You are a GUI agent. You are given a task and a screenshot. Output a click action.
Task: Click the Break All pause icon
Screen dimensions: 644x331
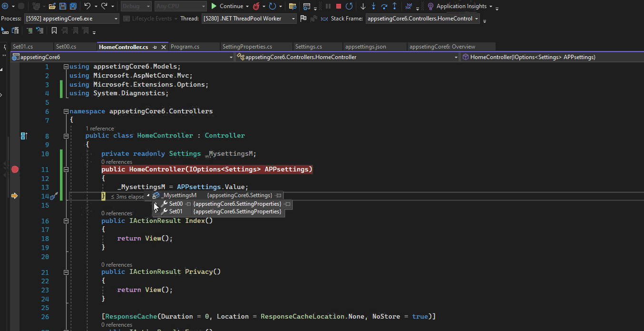tap(328, 6)
